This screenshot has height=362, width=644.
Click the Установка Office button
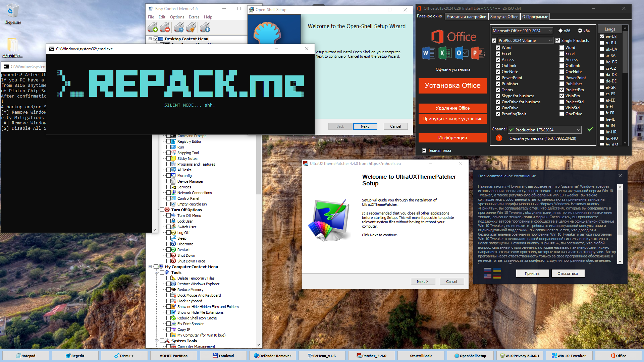[452, 85]
